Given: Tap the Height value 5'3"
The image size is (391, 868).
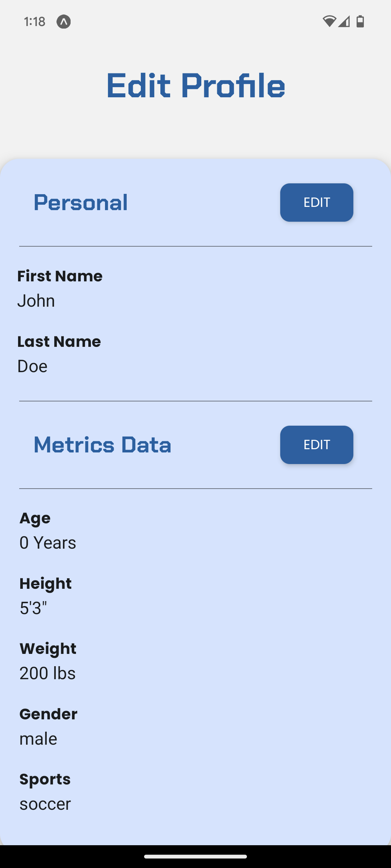Looking at the screenshot, I should pos(33,608).
